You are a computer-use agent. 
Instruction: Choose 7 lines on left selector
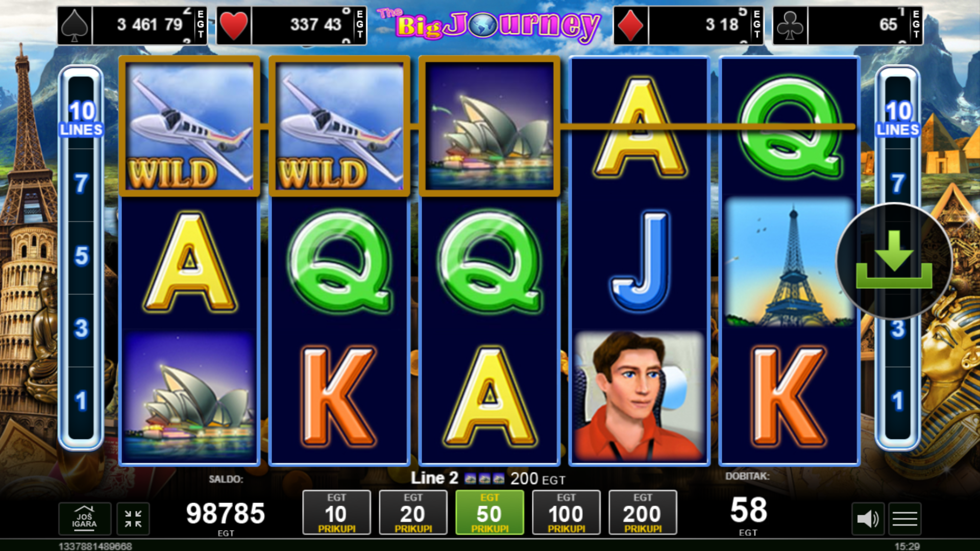pyautogui.click(x=81, y=184)
